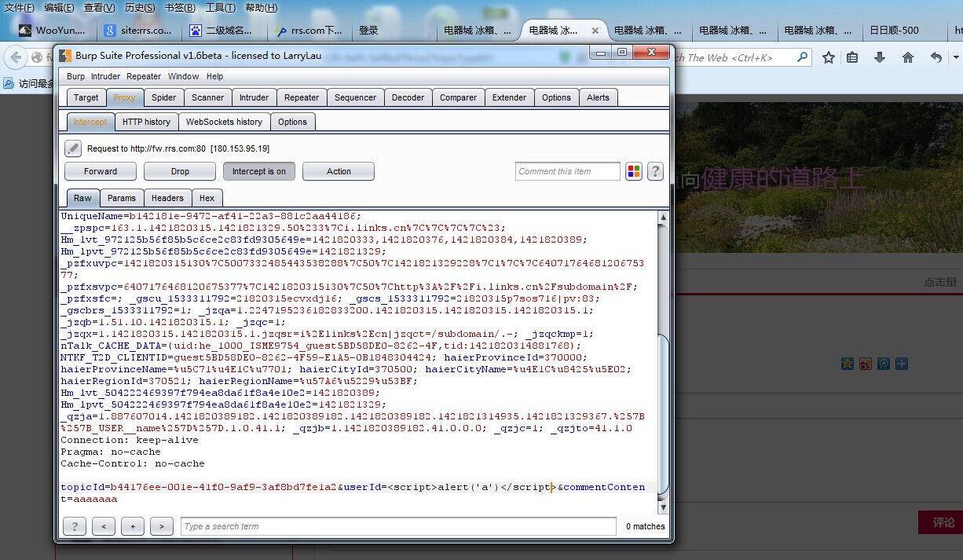
Task: Share via the QZone star icon on webpage
Action: tap(848, 364)
